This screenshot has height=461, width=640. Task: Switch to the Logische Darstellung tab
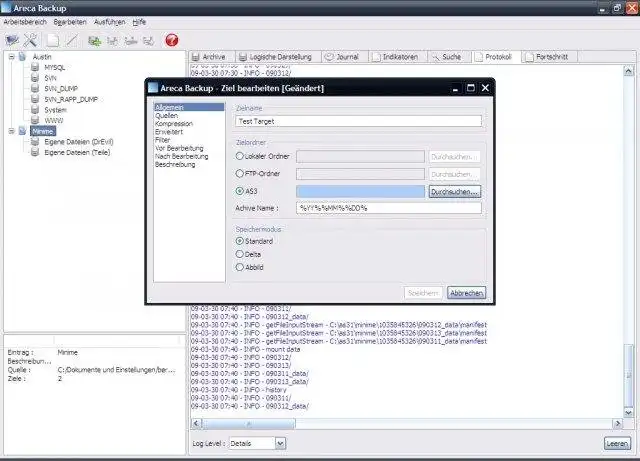point(278,57)
